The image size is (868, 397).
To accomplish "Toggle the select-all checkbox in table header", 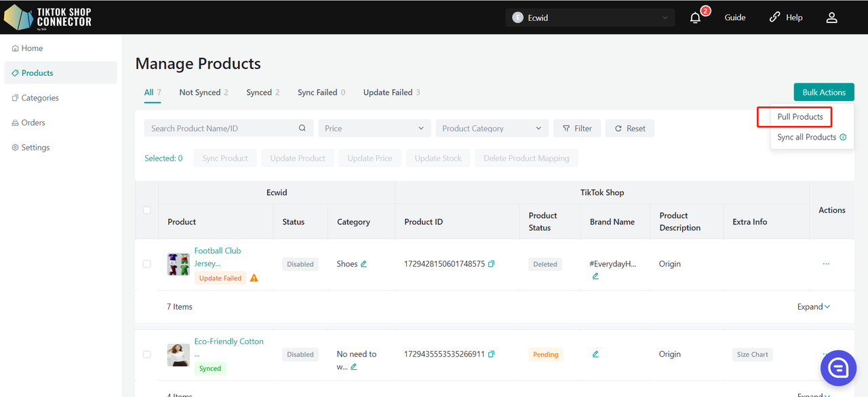I will (x=147, y=211).
